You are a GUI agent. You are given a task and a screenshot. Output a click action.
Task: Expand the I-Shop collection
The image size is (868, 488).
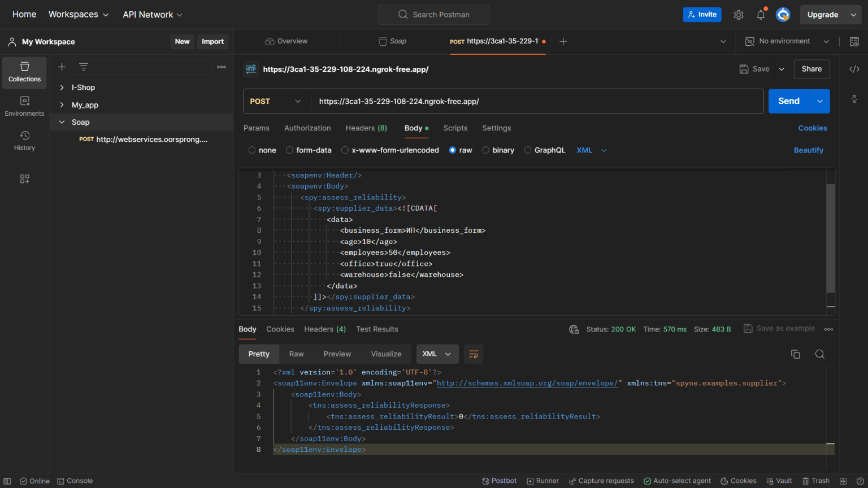click(x=62, y=88)
